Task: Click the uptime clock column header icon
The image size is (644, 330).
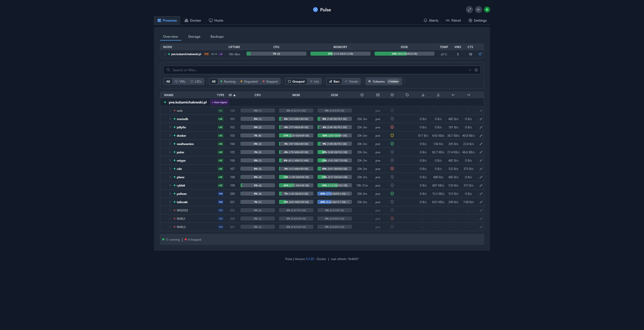Action: click(x=362, y=95)
